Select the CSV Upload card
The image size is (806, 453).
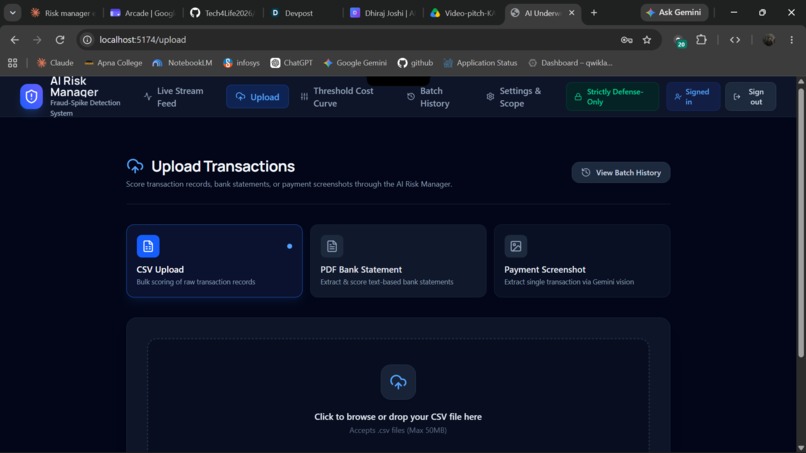tap(214, 261)
